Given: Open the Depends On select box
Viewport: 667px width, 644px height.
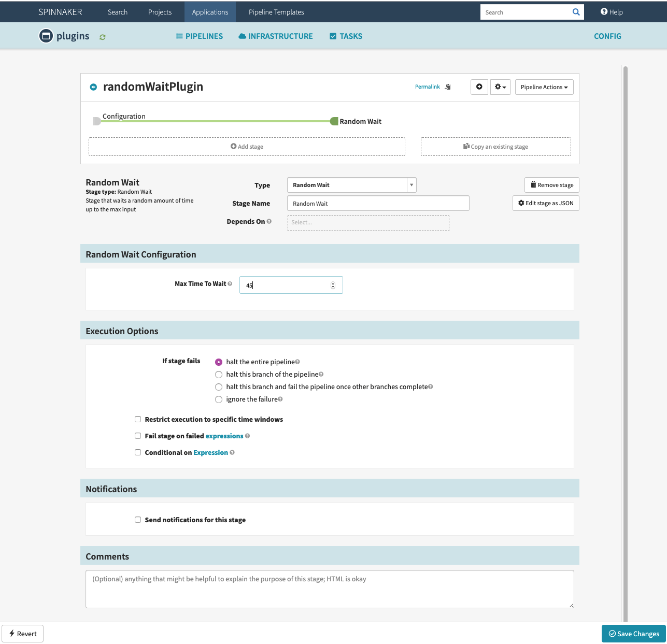Looking at the screenshot, I should (x=368, y=223).
